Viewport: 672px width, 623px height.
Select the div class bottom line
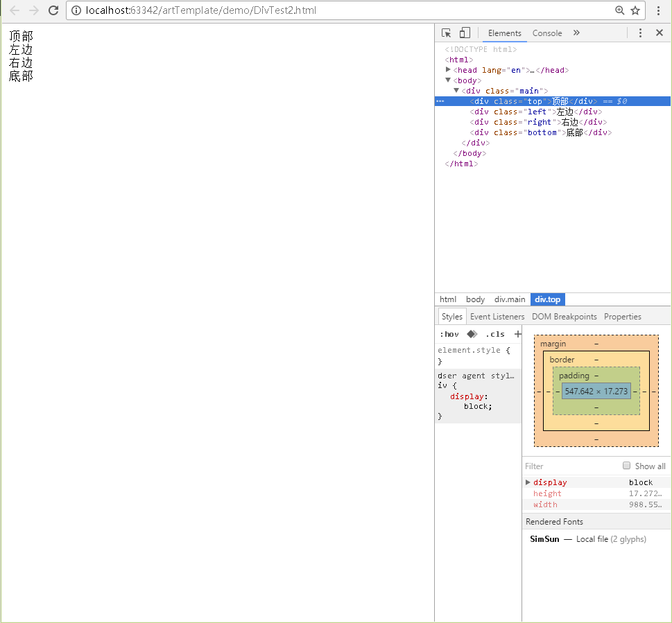pos(540,132)
